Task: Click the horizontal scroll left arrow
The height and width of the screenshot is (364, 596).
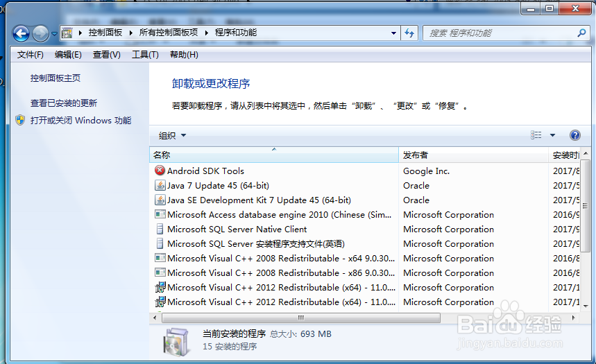Action: pos(155,318)
